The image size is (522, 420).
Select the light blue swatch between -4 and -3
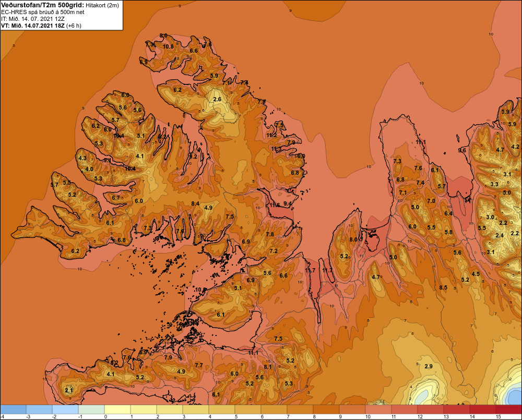(14, 410)
